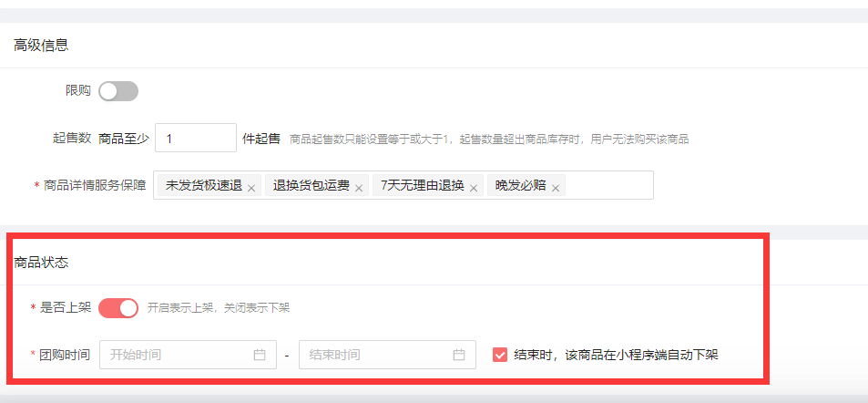The width and height of the screenshot is (868, 403).
Task: Focus the 起售数 quantity input
Action: point(196,138)
